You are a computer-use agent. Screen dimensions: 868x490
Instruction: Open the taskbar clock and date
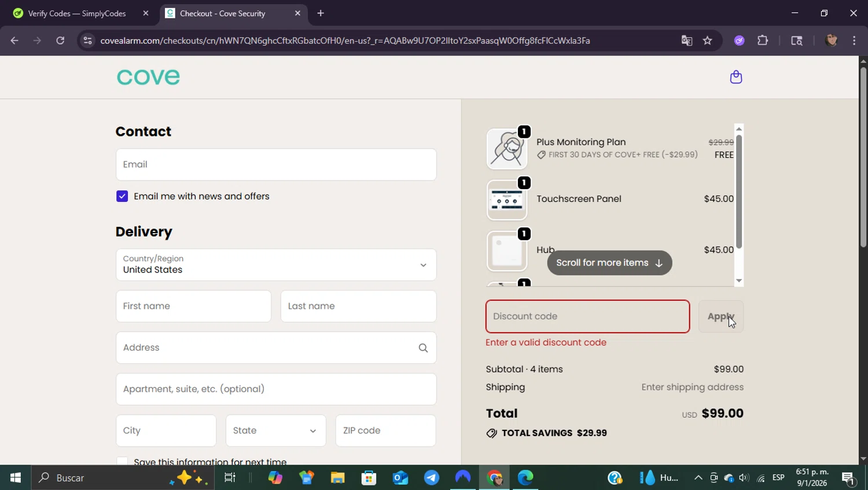click(x=812, y=478)
